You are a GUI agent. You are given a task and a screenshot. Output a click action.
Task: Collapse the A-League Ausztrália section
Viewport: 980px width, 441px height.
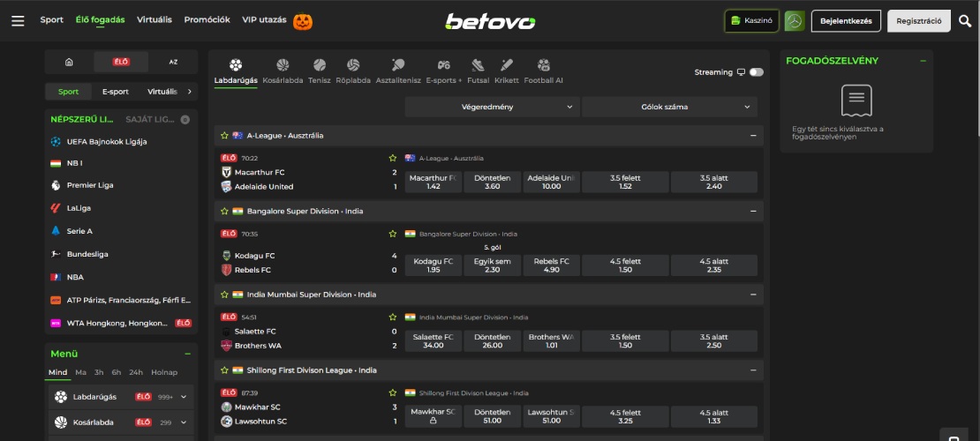coord(753,136)
